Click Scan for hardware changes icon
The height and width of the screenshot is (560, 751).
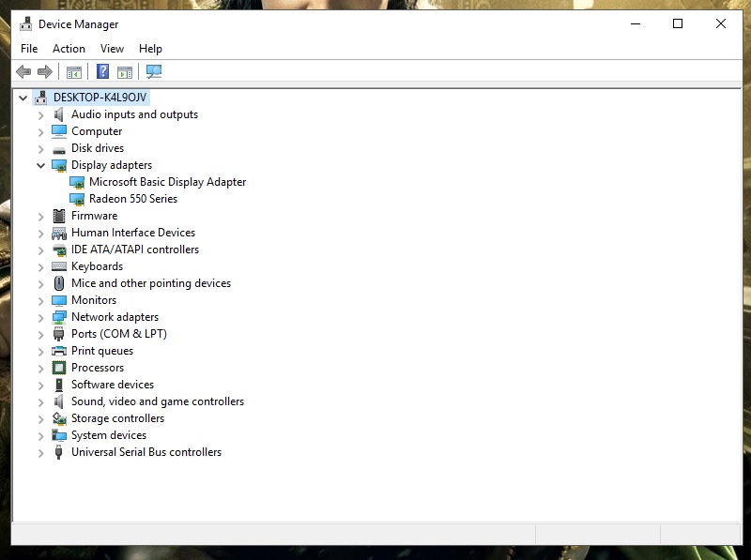(x=154, y=72)
